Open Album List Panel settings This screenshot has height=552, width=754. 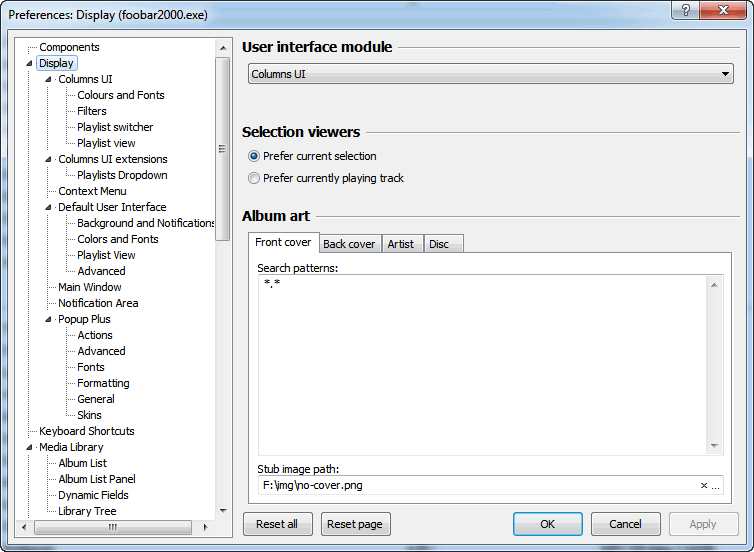coord(97,479)
